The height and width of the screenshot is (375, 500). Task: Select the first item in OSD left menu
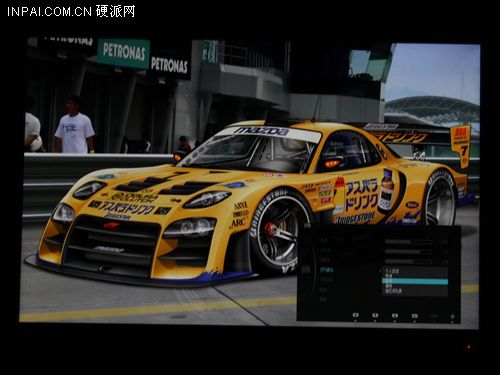324,240
